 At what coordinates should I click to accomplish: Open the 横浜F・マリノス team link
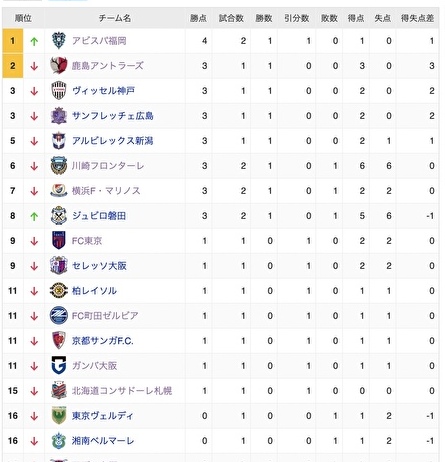pos(106,191)
